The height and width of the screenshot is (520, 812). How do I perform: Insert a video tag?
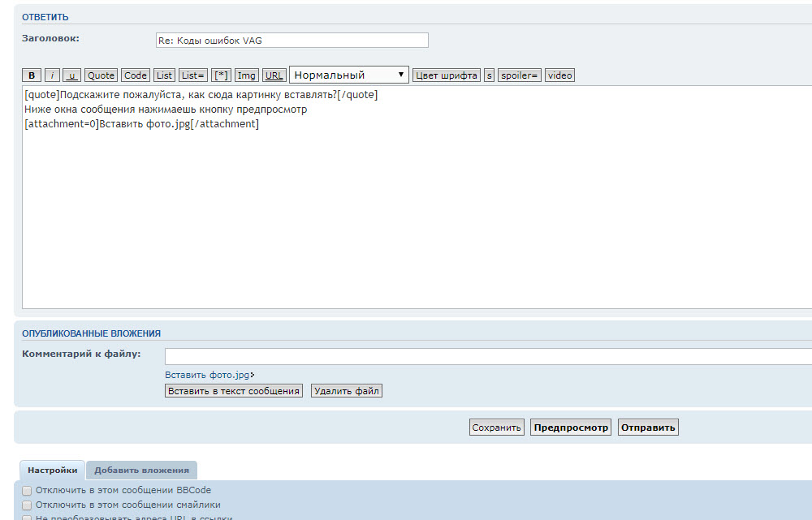pos(559,75)
